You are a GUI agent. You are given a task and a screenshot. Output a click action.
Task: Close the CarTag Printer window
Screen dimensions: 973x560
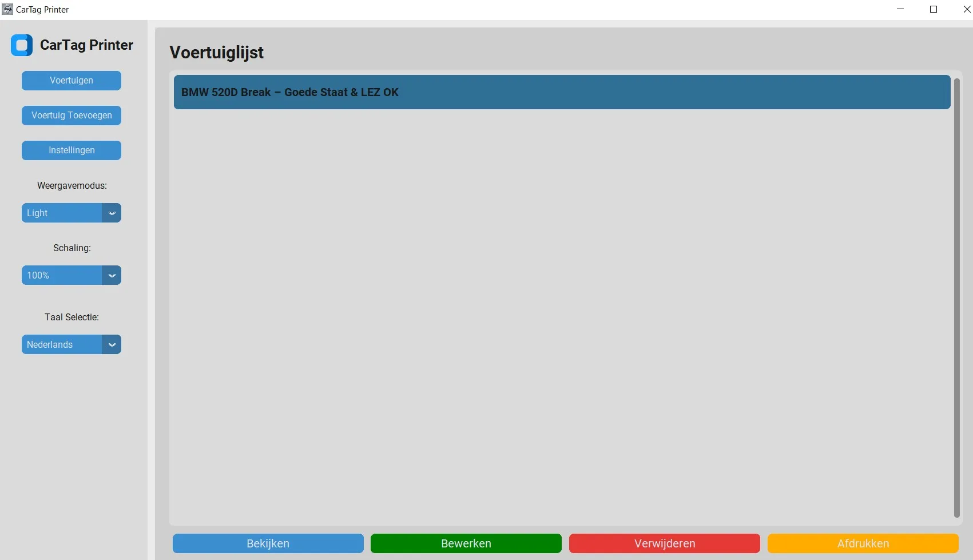click(x=966, y=9)
